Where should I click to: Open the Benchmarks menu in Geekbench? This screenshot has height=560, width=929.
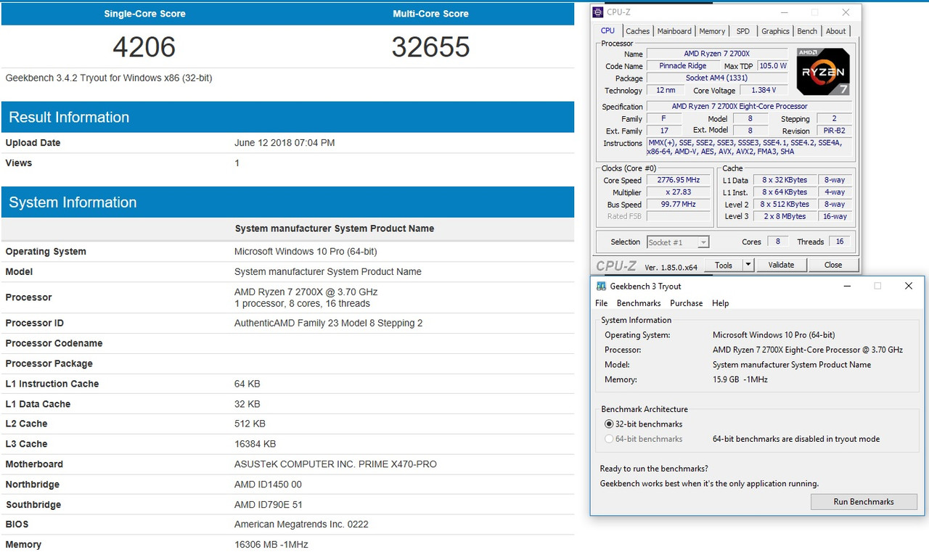coord(639,303)
